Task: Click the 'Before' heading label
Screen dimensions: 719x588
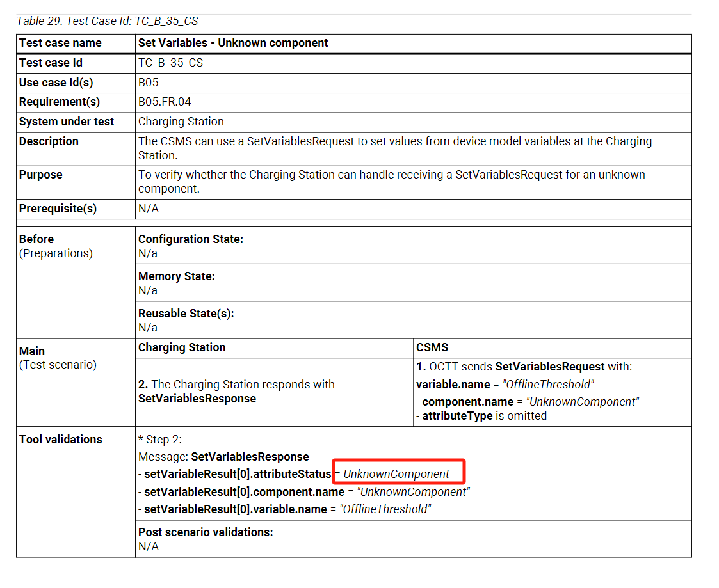Action: [36, 239]
